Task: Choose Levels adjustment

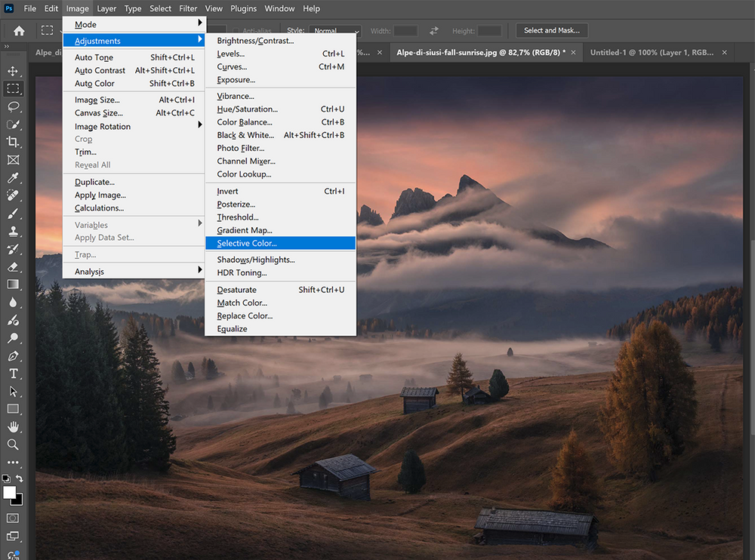Action: click(x=280, y=54)
